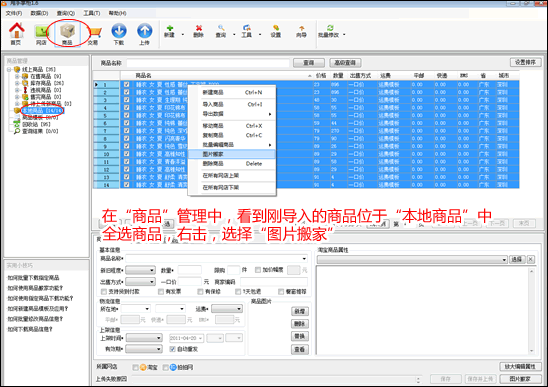Select 售完商品 [0] in the tree
Viewport: 548px width, 387px height.
pos(45,97)
